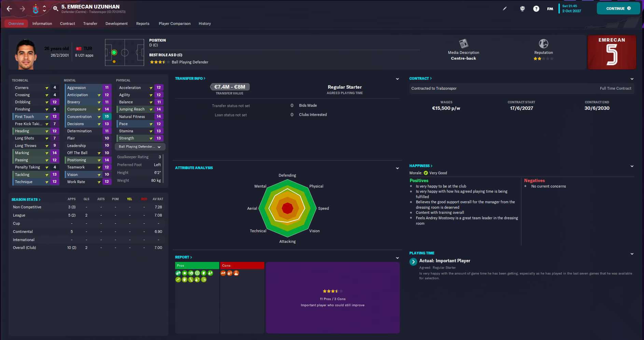Viewport: 644px width, 340px height.
Task: Open the Player Comparison tab
Action: 174,24
